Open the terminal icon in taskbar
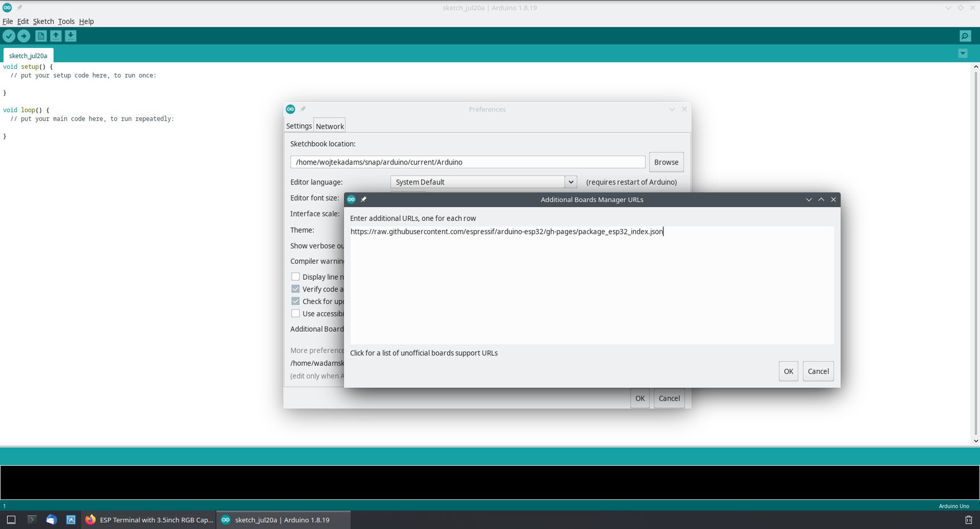Screen dimensions: 980x529 click(x=32, y=519)
